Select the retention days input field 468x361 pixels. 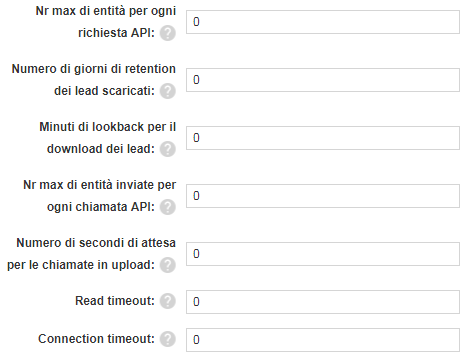(323, 80)
